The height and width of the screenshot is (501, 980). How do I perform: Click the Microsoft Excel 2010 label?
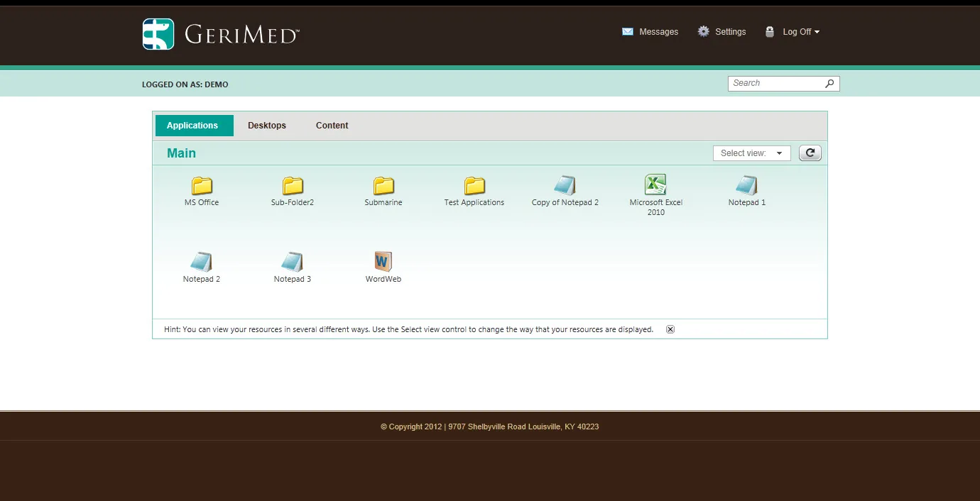click(x=656, y=207)
